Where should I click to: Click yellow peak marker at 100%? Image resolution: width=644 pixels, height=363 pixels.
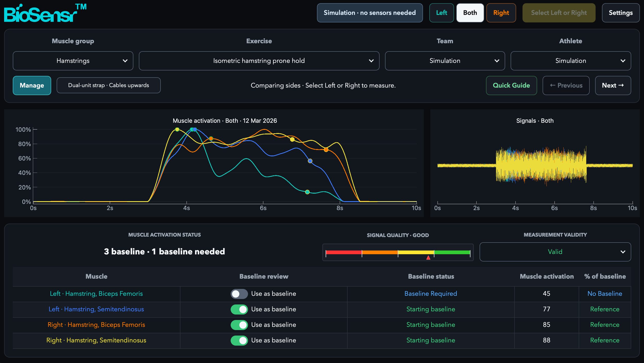click(177, 129)
